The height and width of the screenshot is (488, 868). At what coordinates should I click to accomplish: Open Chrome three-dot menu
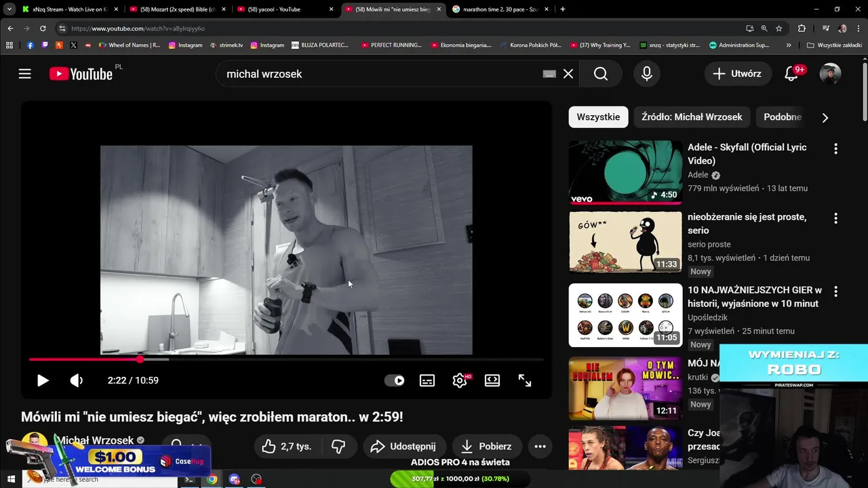point(859,28)
